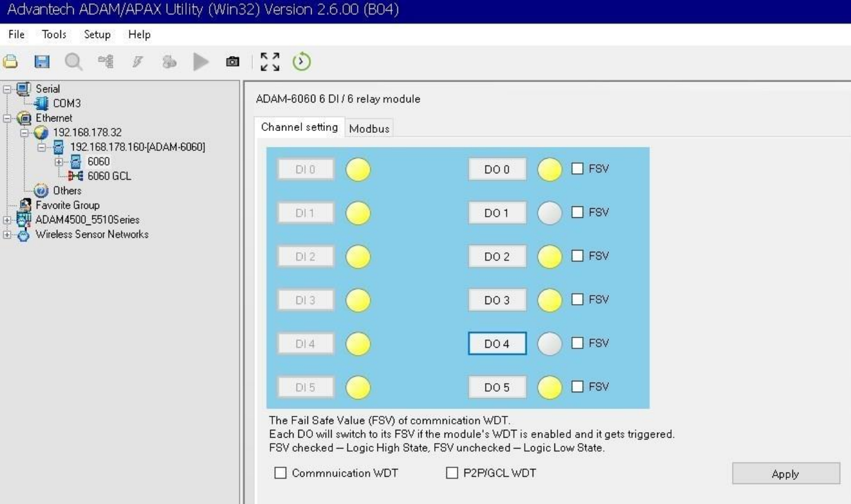Image resolution: width=851 pixels, height=504 pixels.
Task: Click the green circular refresh icon
Action: tap(301, 62)
